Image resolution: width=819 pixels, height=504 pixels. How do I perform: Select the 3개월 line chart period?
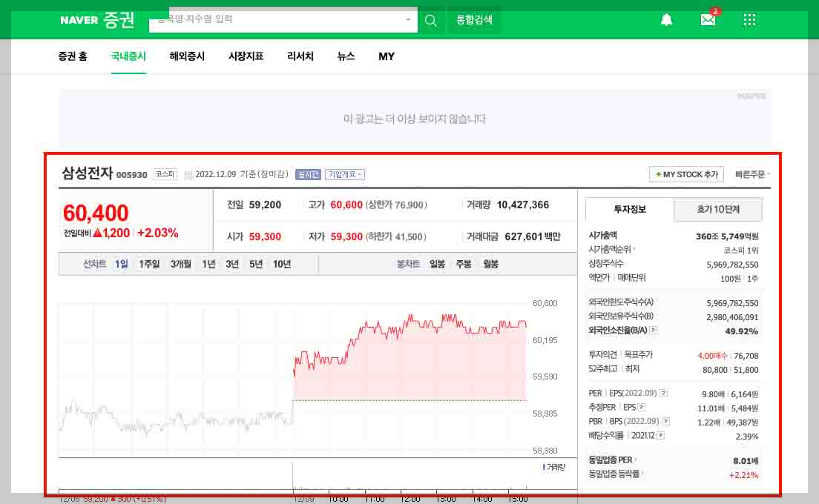click(x=181, y=264)
